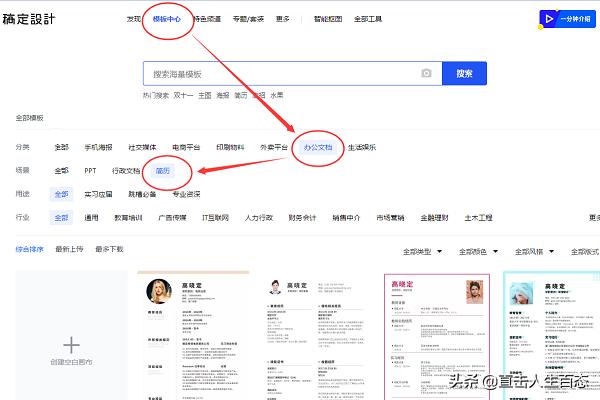Filter industry by 通用
Viewport: 600px width, 400px height.
click(91, 218)
